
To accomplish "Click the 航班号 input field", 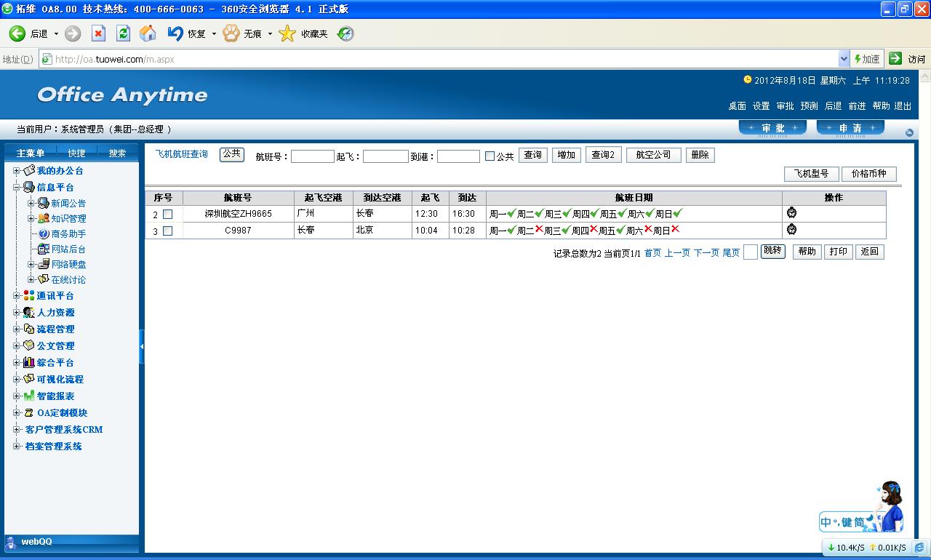I will pos(312,156).
